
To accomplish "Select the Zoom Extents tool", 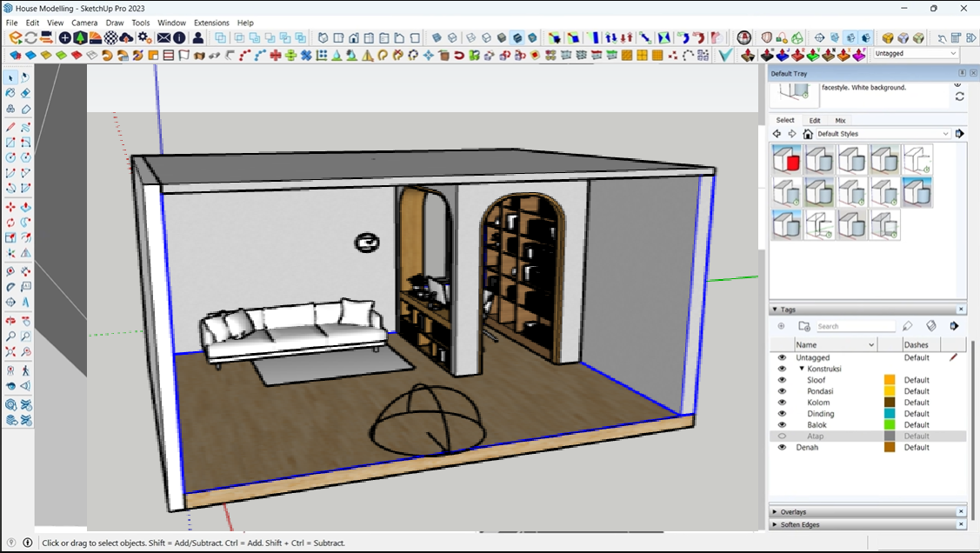I will click(10, 352).
